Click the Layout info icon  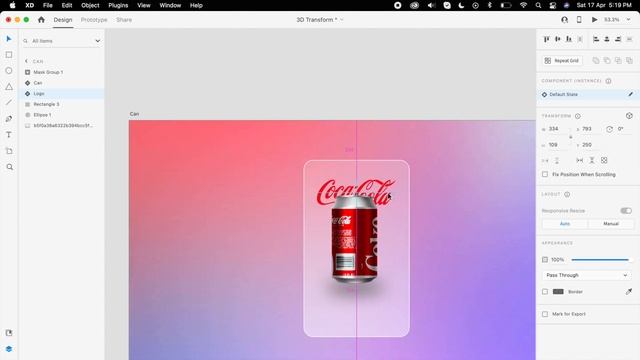[567, 194]
